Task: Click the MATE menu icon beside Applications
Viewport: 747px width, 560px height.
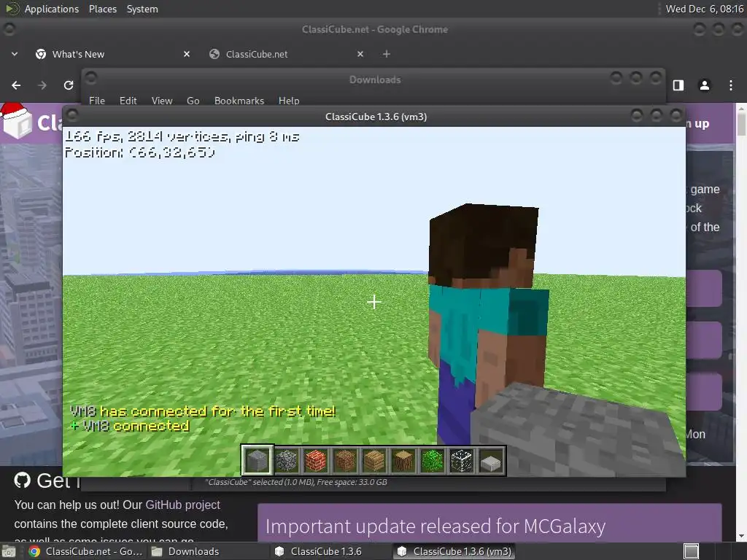Action: coord(12,9)
